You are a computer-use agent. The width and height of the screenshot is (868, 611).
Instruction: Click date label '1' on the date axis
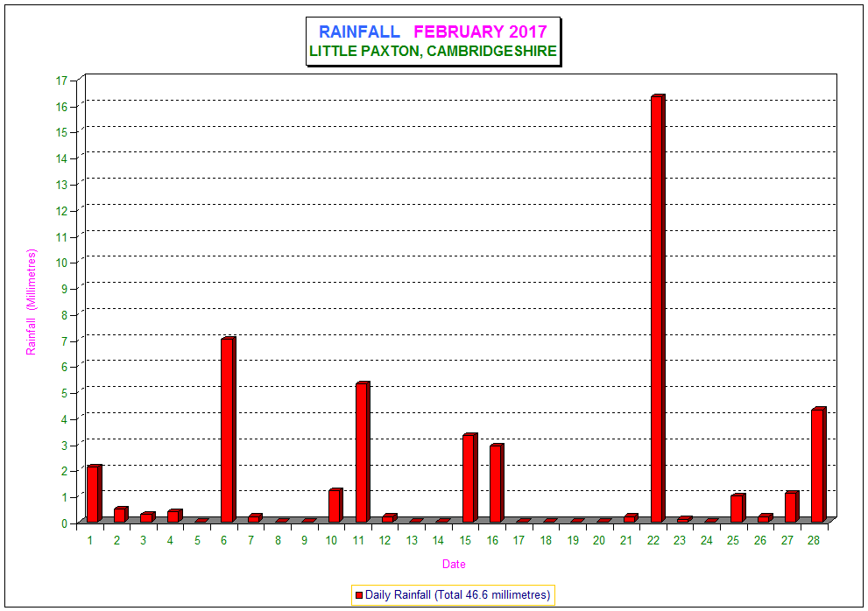89,541
